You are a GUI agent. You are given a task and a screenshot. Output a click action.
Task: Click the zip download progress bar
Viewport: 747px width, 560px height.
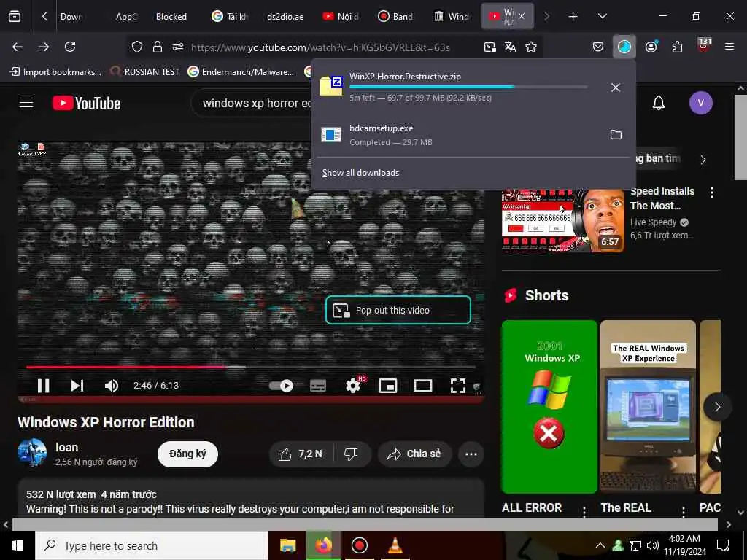[468, 87]
